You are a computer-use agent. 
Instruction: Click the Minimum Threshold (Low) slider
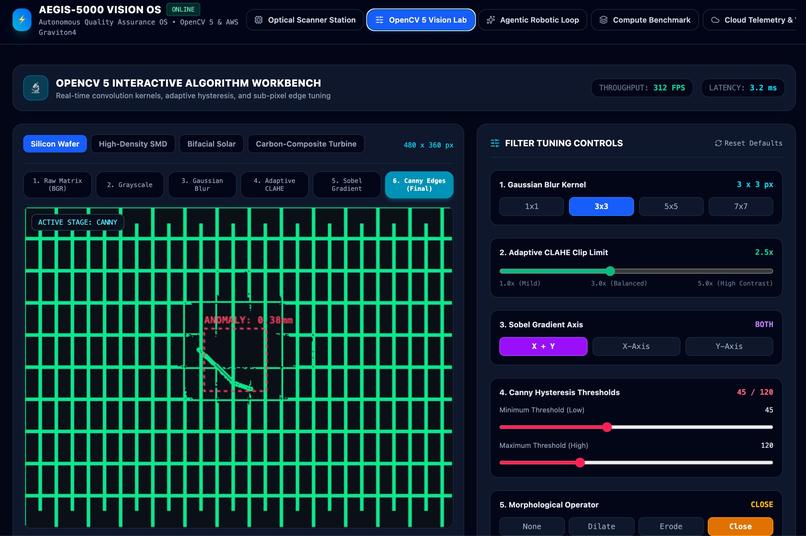[x=636, y=427]
